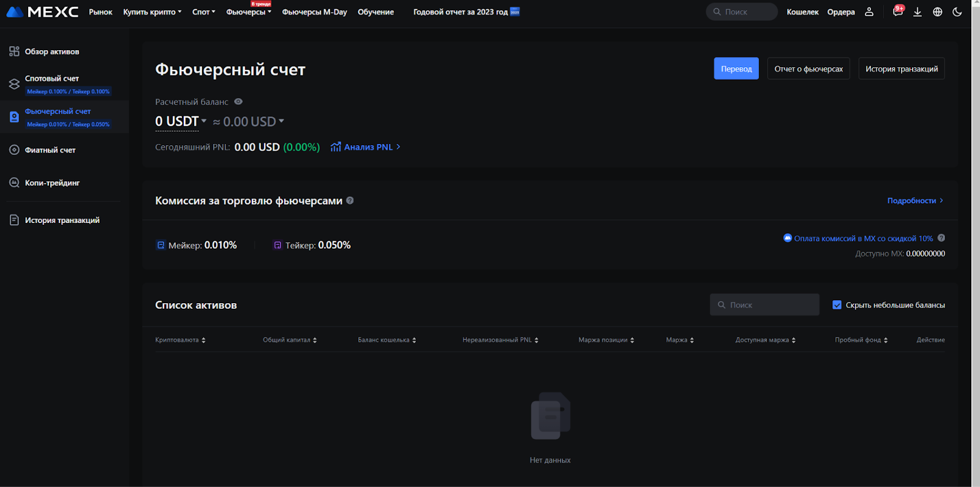Sort by Криптовалюта column
The image size is (980, 487).
pos(180,340)
